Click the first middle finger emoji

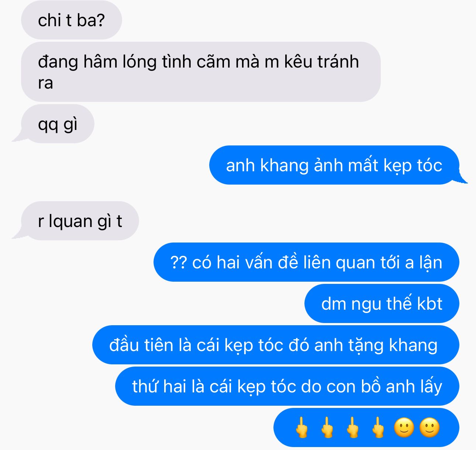coord(302,427)
